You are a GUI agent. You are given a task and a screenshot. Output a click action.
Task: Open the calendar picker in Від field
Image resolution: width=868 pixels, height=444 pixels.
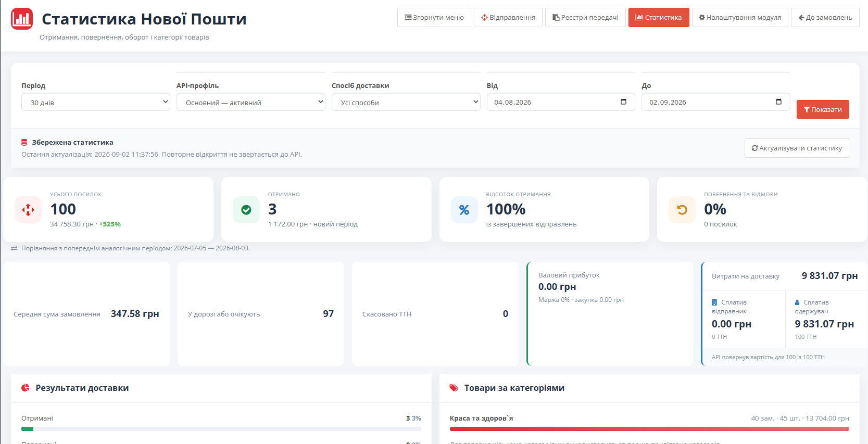click(x=623, y=102)
